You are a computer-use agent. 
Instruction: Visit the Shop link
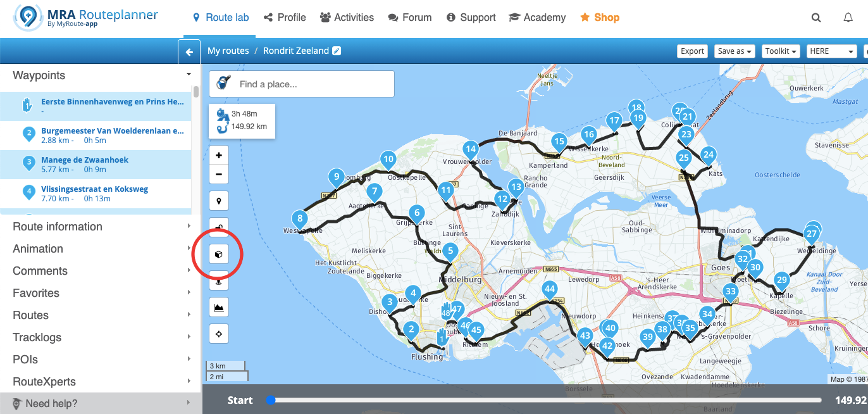(x=600, y=18)
